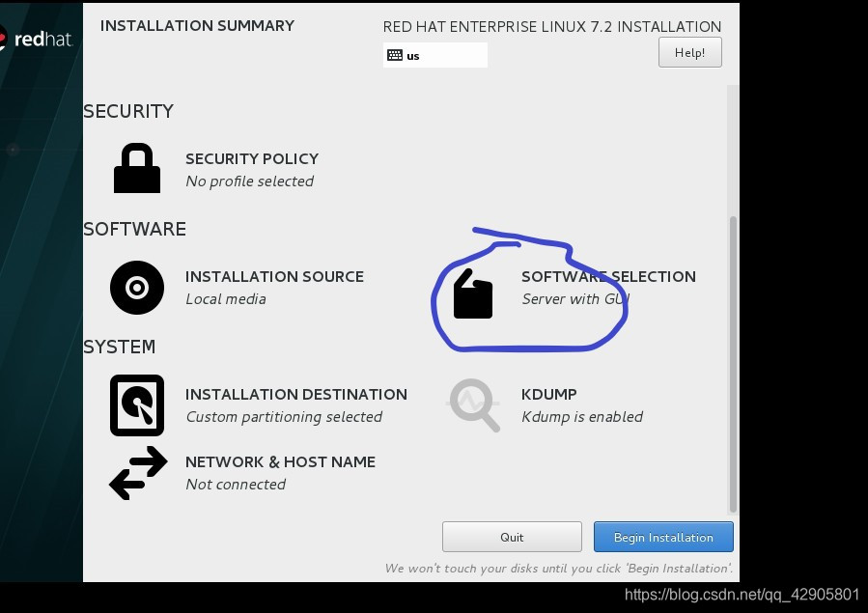
Task: Open the INSTALLATION SOURCE label
Action: coord(274,277)
